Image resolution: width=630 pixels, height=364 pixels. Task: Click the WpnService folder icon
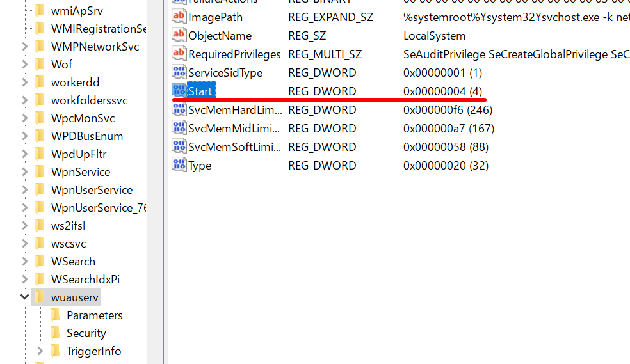click(40, 172)
